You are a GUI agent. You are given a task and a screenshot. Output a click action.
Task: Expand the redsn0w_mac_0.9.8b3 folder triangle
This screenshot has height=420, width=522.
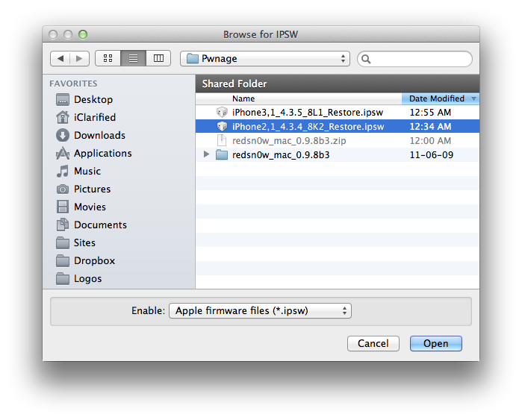206,154
